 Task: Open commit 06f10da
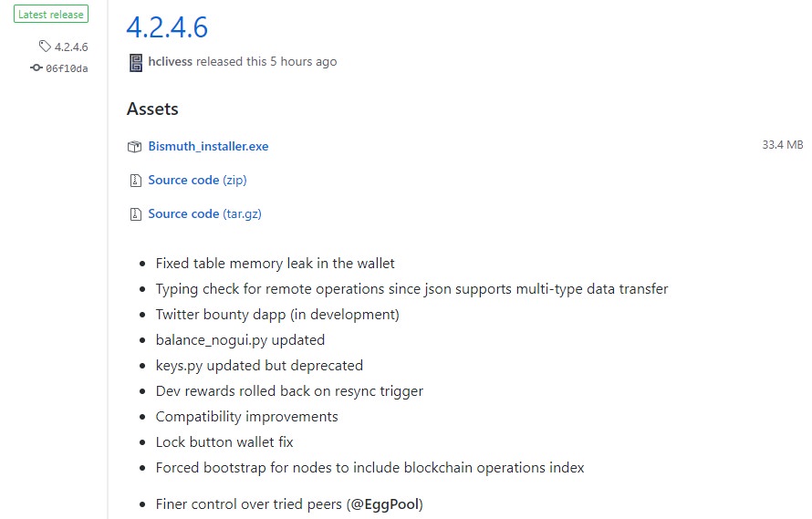67,68
